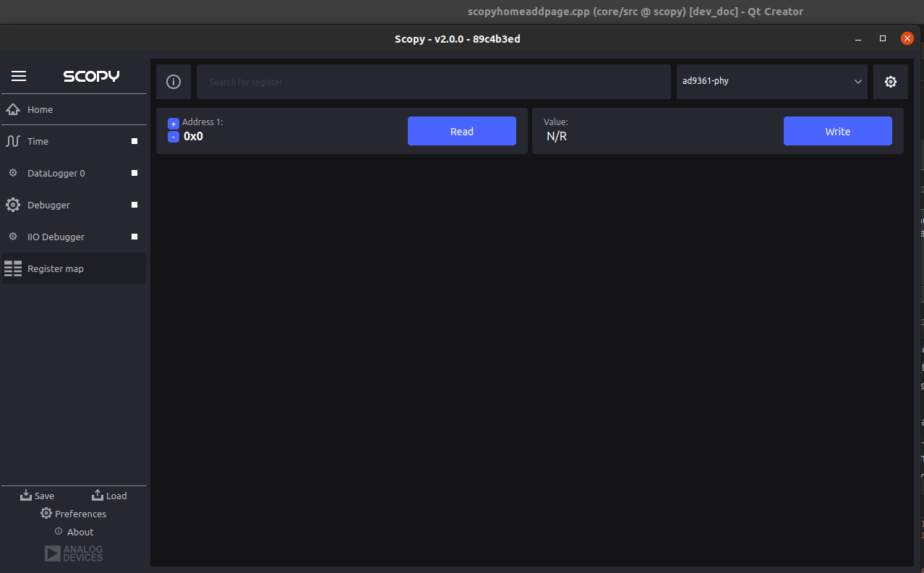Decrement the address with the minus button

pos(174,137)
